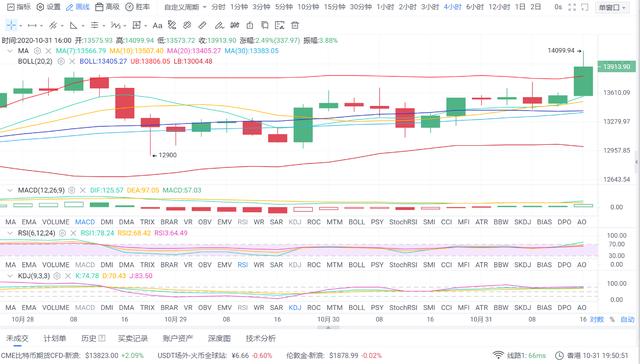The height and width of the screenshot is (364, 640).
Task: Open the 高级 advanced tools
Action: click(107, 7)
